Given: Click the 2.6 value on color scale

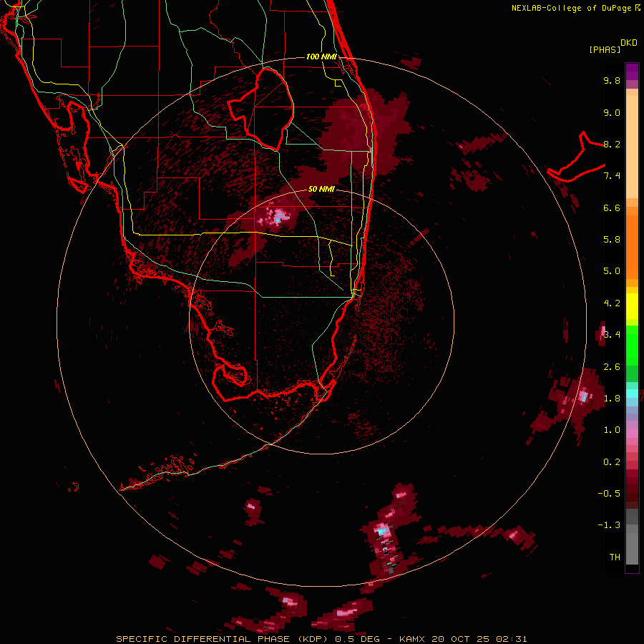Looking at the screenshot, I should [612, 367].
